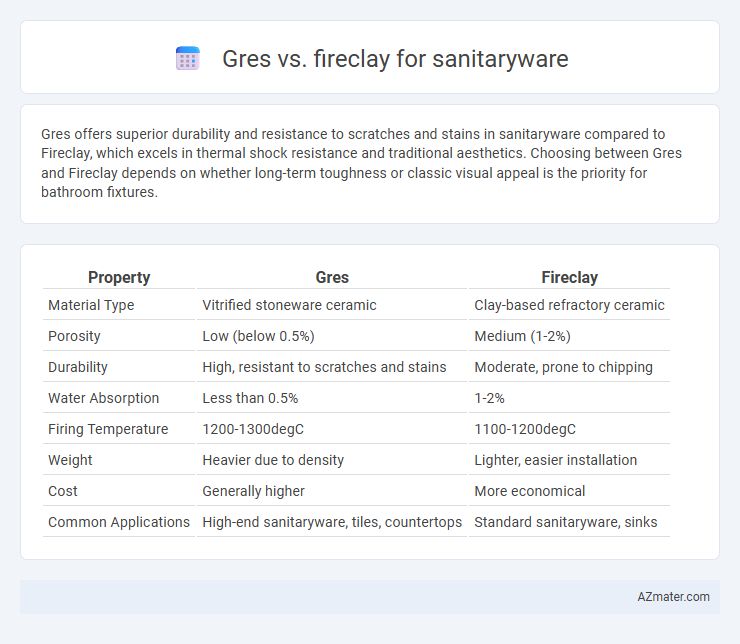Select the 'Gres' column header
740x644 pixels.
tap(332, 277)
